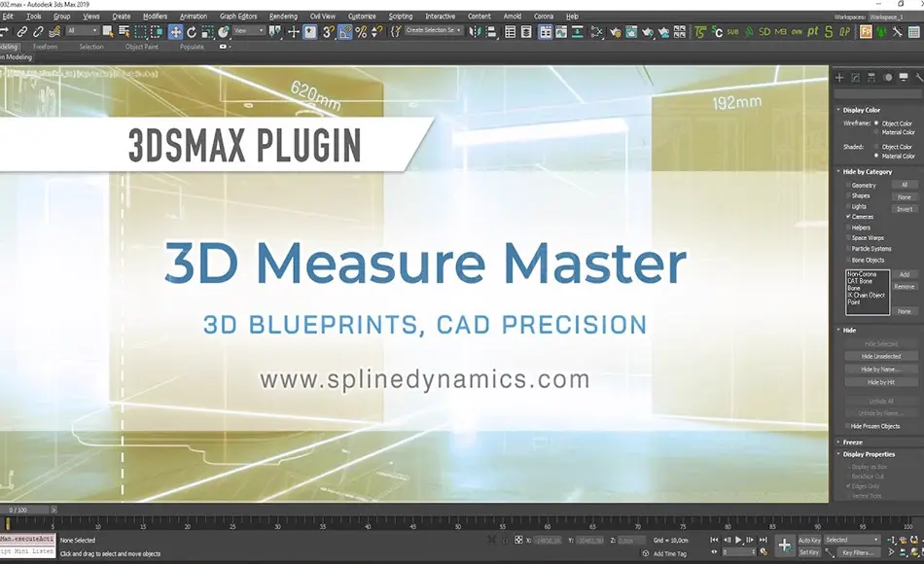Open Select by Name dialog

click(124, 32)
